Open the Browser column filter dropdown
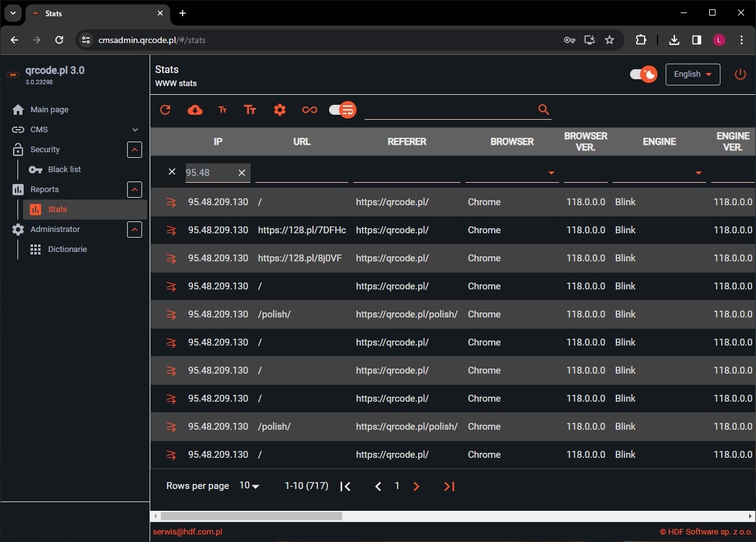Screen dimensions: 756x542 551,173
